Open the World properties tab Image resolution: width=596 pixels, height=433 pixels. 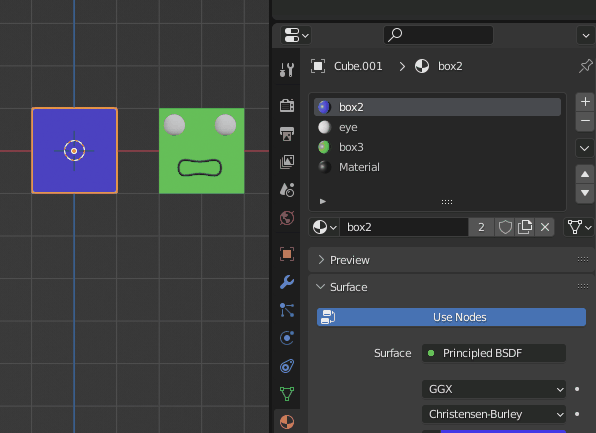(287, 218)
